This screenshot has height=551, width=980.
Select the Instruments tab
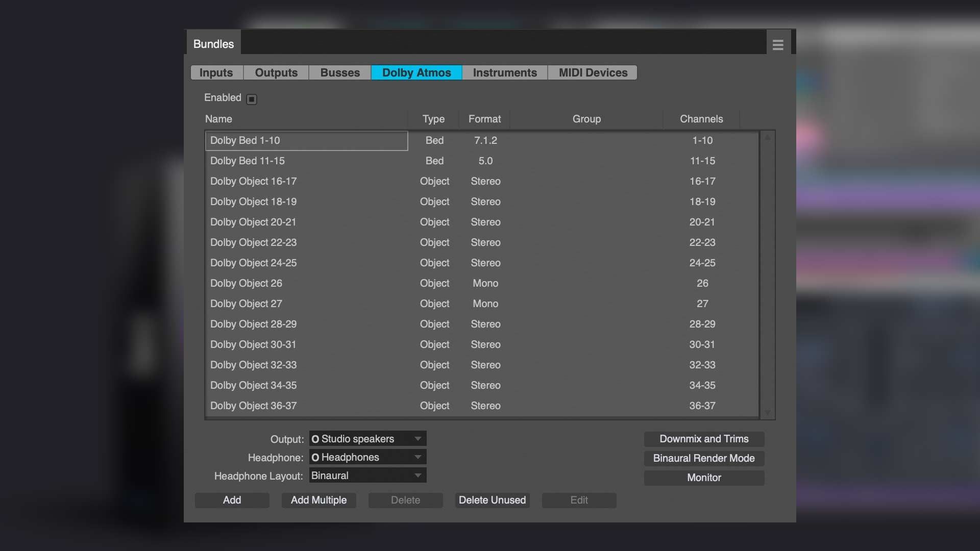pos(505,72)
